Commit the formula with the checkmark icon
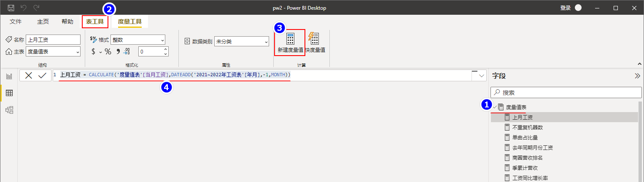 (42, 75)
